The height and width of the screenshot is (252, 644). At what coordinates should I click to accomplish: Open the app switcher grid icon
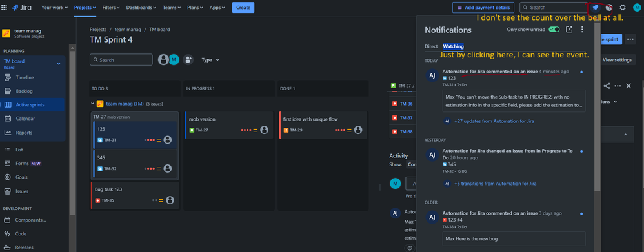[x=4, y=7]
